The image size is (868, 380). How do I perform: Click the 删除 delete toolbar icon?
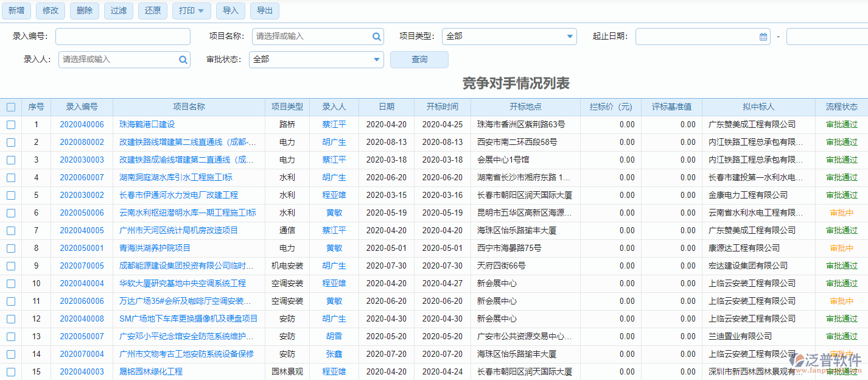point(84,10)
